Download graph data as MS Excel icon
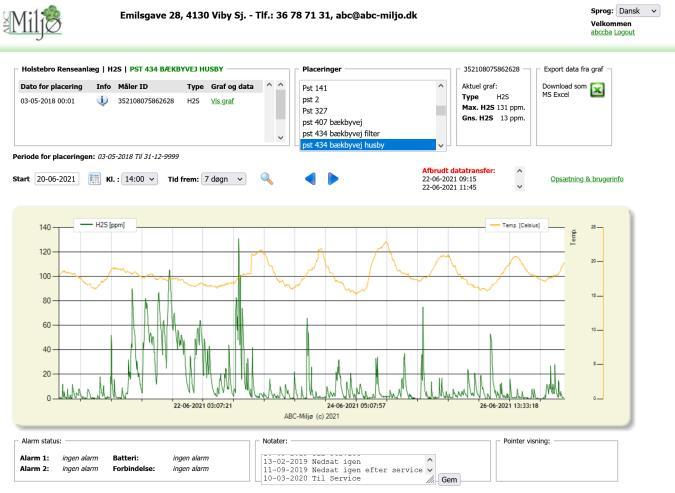The width and height of the screenshot is (675, 493). tap(597, 90)
